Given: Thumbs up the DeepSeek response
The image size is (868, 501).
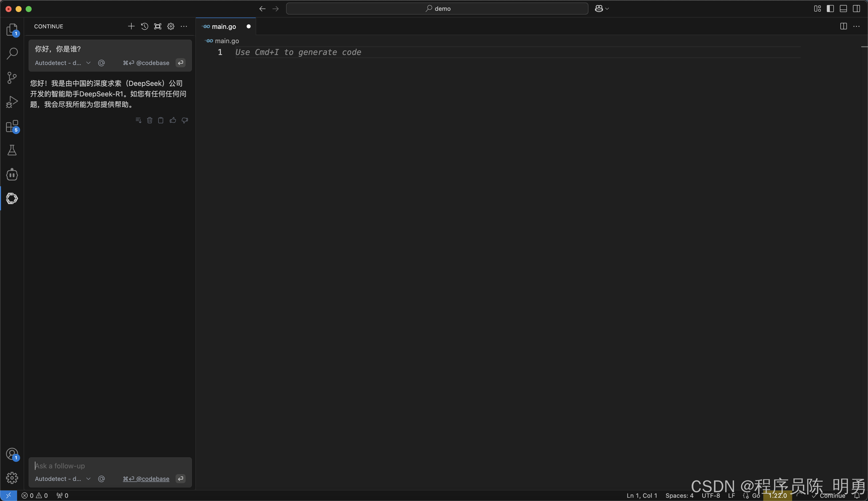Looking at the screenshot, I should tap(173, 120).
